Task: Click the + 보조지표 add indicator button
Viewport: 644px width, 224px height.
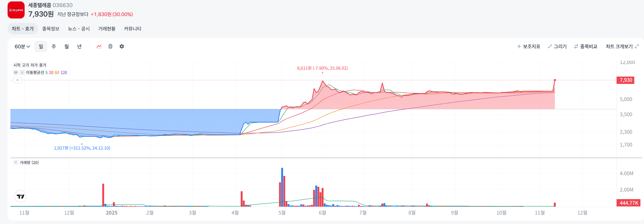Action: (529, 46)
